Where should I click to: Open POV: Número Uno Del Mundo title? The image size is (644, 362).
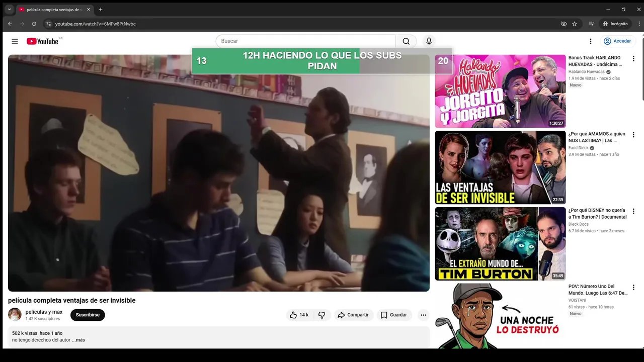[x=598, y=290]
